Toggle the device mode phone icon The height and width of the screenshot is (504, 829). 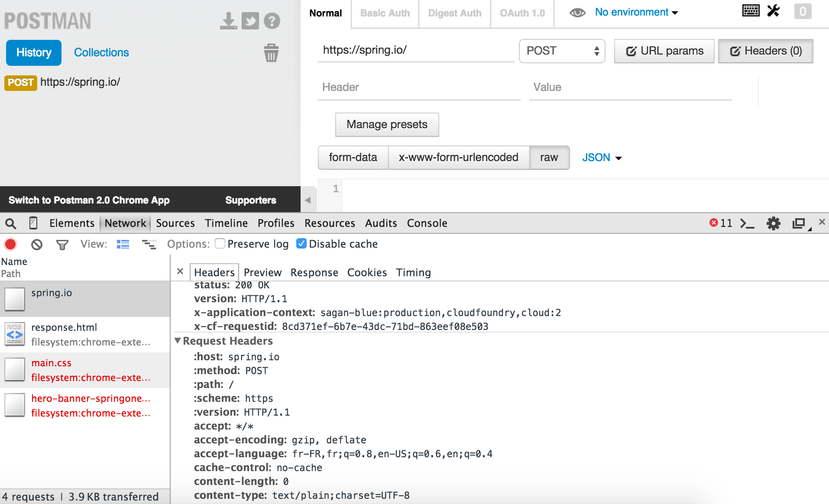pyautogui.click(x=33, y=223)
